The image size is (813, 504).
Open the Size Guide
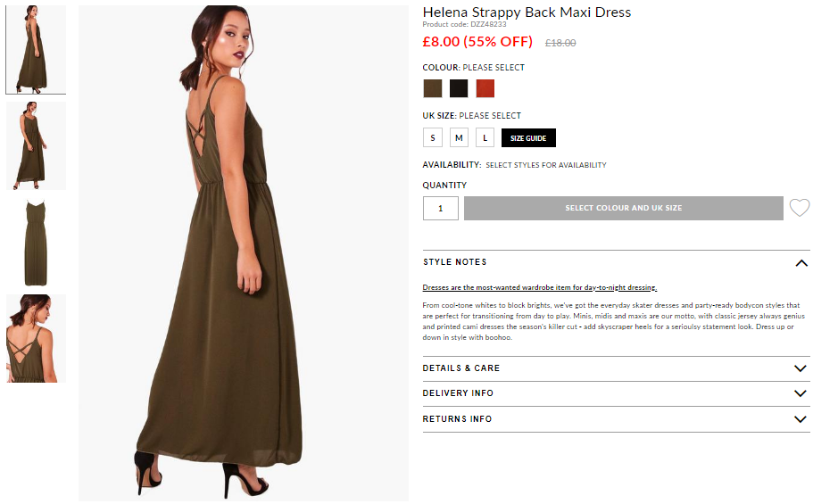528,138
